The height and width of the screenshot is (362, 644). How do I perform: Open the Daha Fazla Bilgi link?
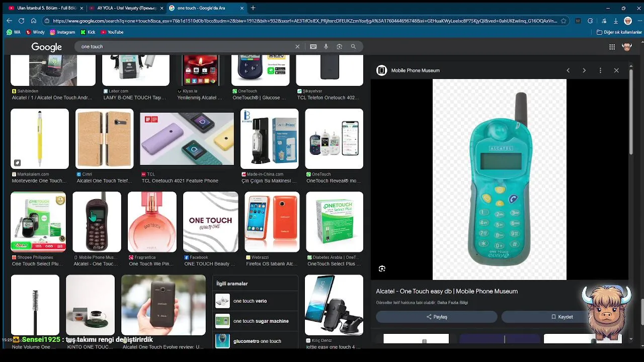click(452, 303)
